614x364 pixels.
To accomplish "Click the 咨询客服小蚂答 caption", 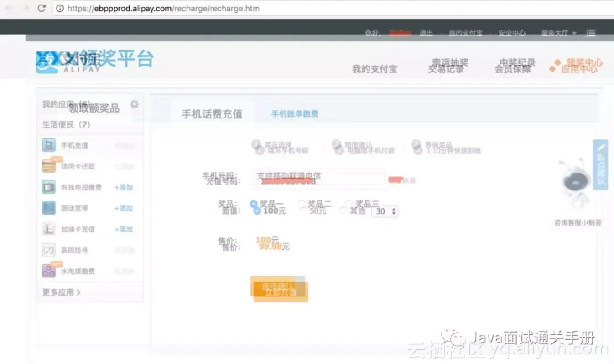I will coord(578,223).
